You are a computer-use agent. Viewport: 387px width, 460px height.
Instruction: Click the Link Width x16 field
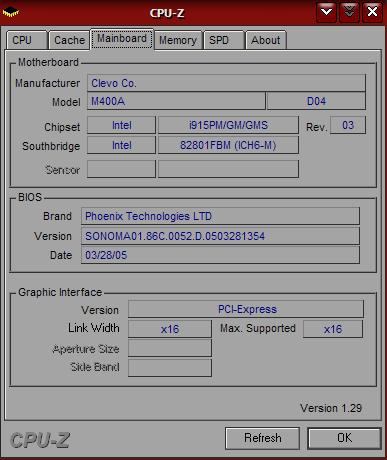point(170,329)
